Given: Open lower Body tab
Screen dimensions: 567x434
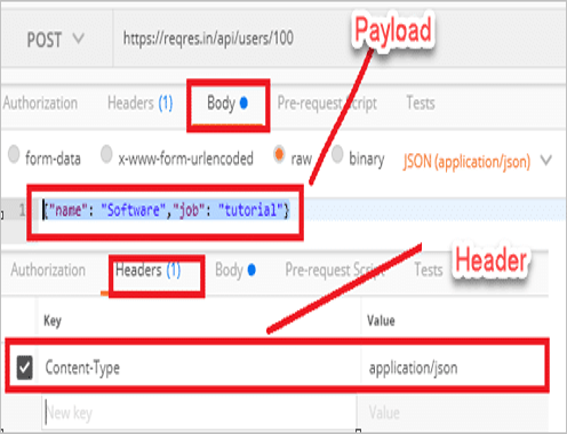Looking at the screenshot, I should (235, 270).
